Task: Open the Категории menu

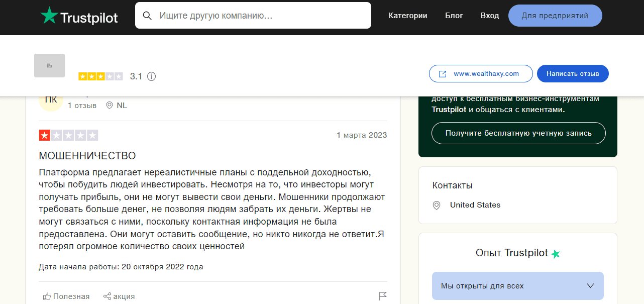Action: tap(408, 16)
